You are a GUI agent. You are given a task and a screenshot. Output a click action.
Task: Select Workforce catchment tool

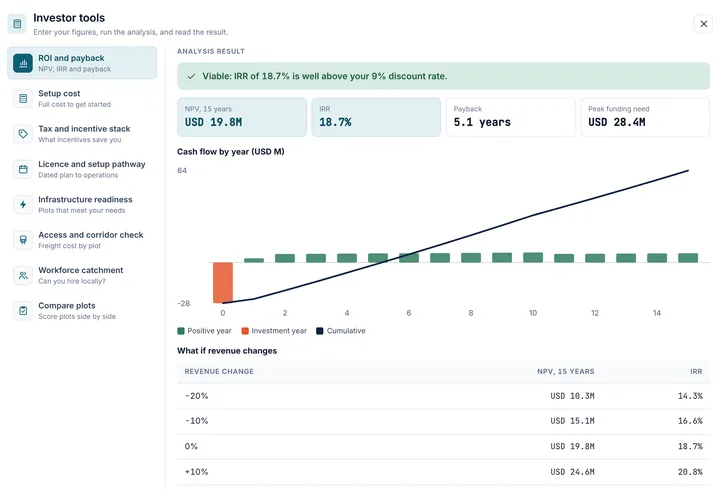tap(82, 275)
